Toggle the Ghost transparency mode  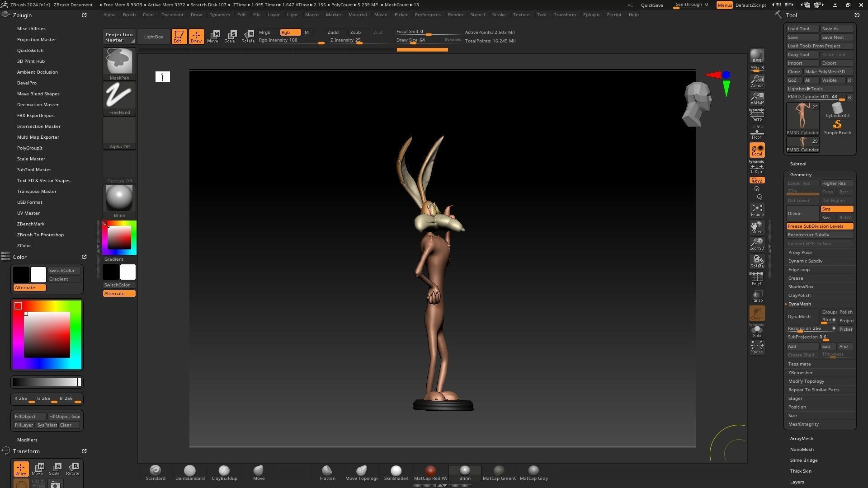(757, 313)
